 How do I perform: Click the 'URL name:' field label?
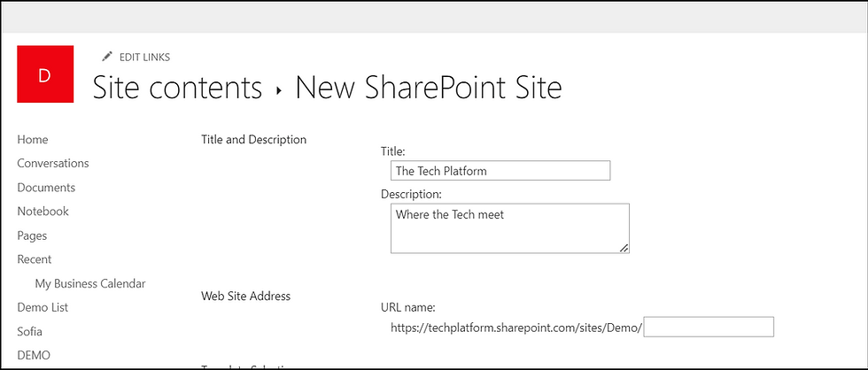pyautogui.click(x=408, y=308)
